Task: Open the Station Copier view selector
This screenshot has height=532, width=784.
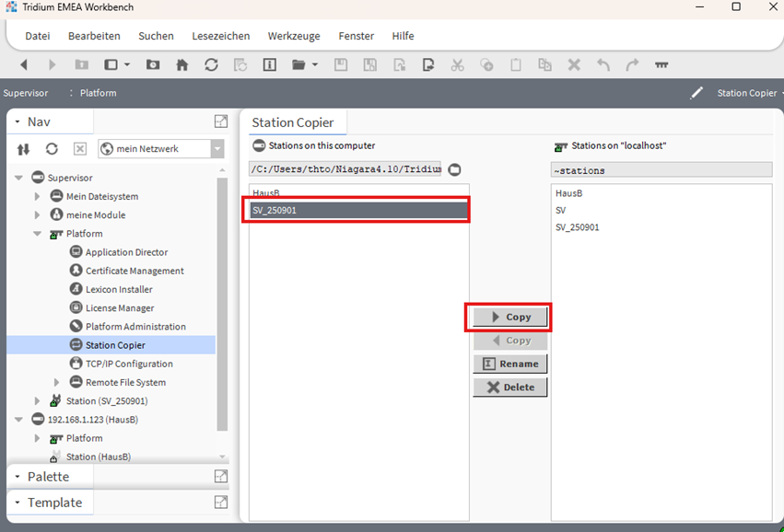Action: [x=750, y=93]
